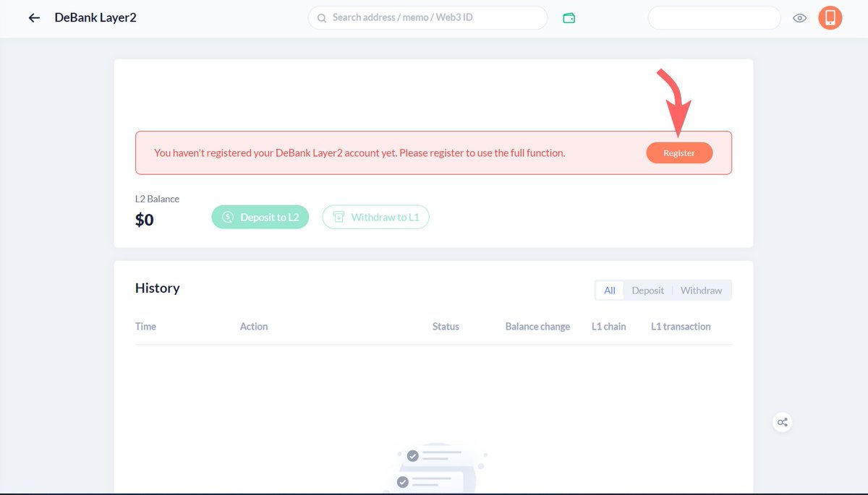Click the orange mobile phone icon
Viewport: 868px width, 495px height.
tap(830, 17)
